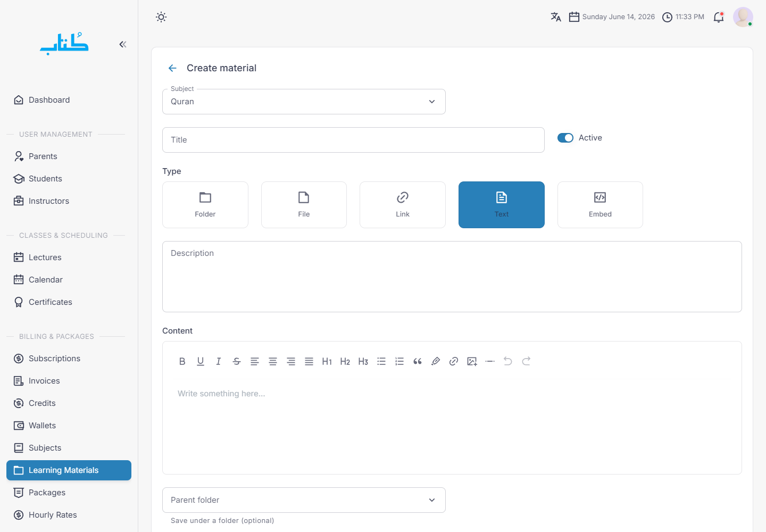Center-align the content text
Viewport: 766px width, 532px height.
pyautogui.click(x=273, y=361)
